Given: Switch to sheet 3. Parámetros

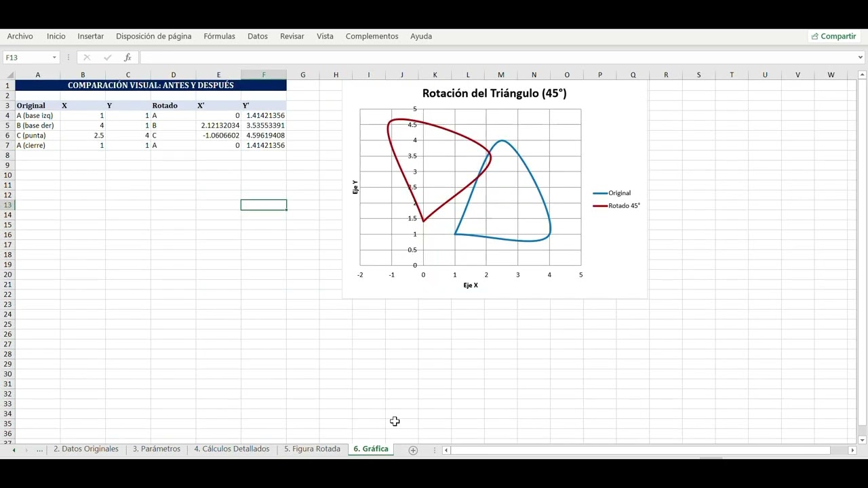Looking at the screenshot, I should [157, 449].
